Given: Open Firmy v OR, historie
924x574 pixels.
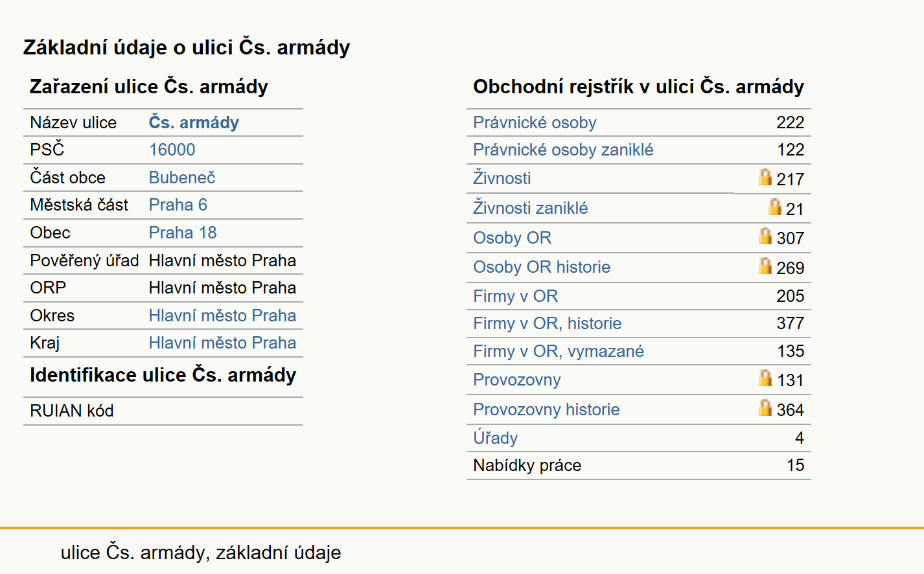Looking at the screenshot, I should (x=547, y=323).
